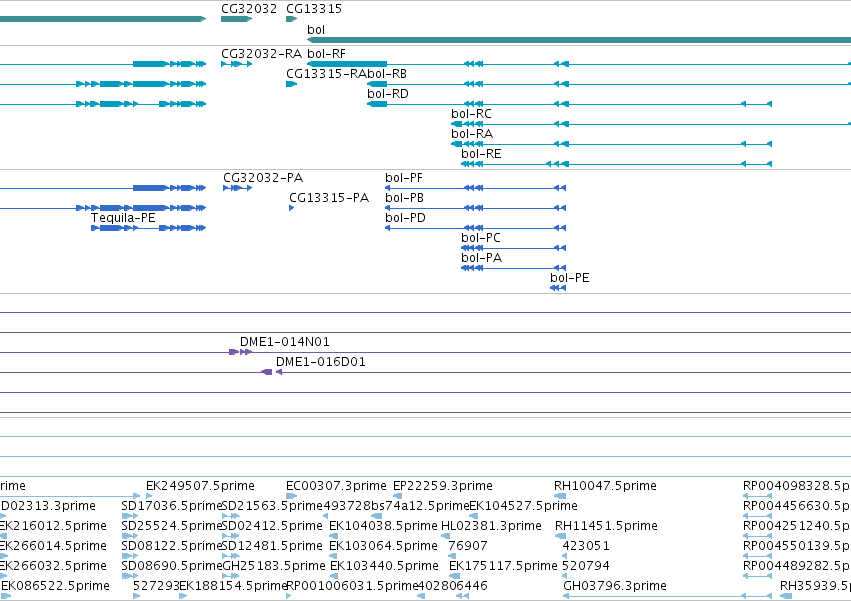Select the EK266014.5prime EST label
Viewport: 851px width, 601px height.
53,546
